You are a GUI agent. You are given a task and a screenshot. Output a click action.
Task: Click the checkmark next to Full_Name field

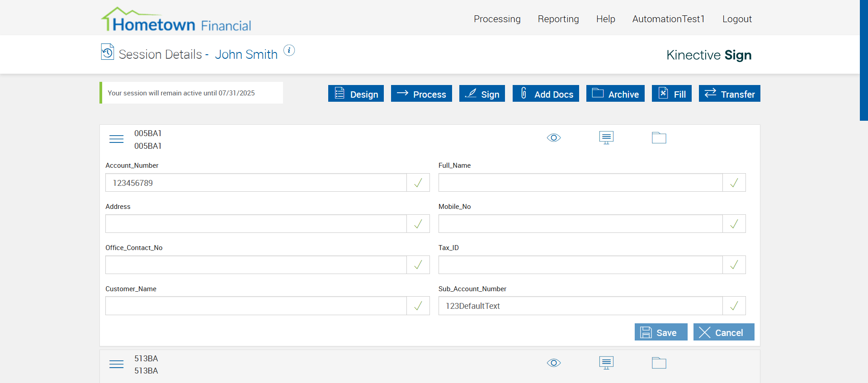coord(734,183)
